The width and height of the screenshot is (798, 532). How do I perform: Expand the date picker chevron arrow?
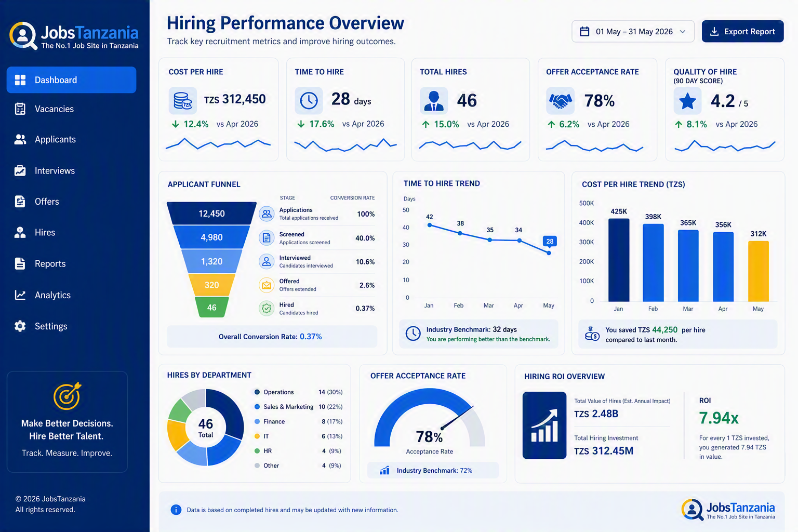pyautogui.click(x=683, y=32)
